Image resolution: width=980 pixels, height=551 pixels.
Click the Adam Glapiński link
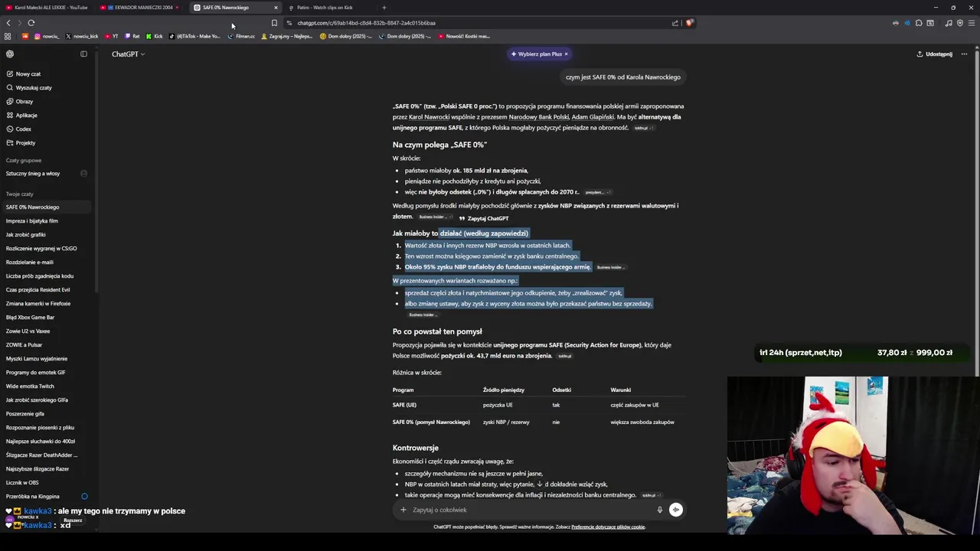point(593,117)
